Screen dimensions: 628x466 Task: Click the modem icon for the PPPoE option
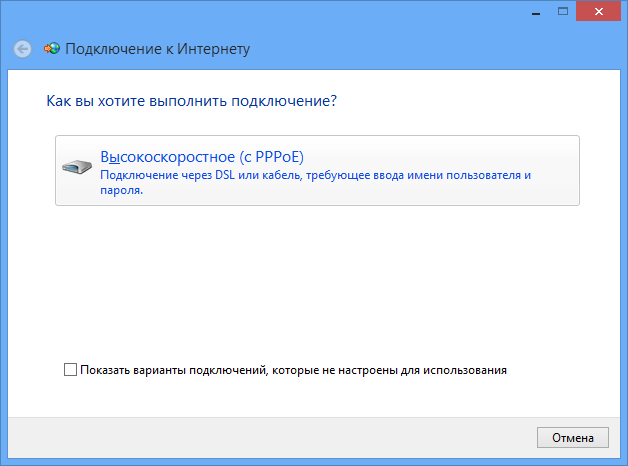(x=76, y=166)
